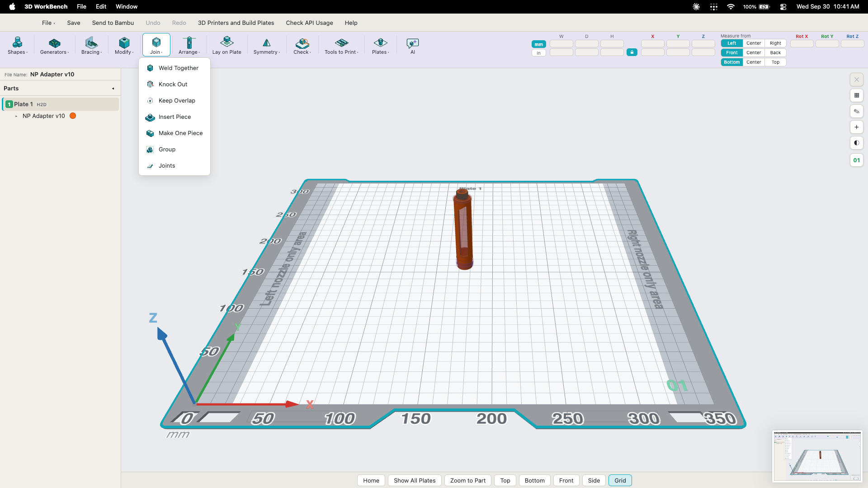Click Show All Plates

click(415, 480)
